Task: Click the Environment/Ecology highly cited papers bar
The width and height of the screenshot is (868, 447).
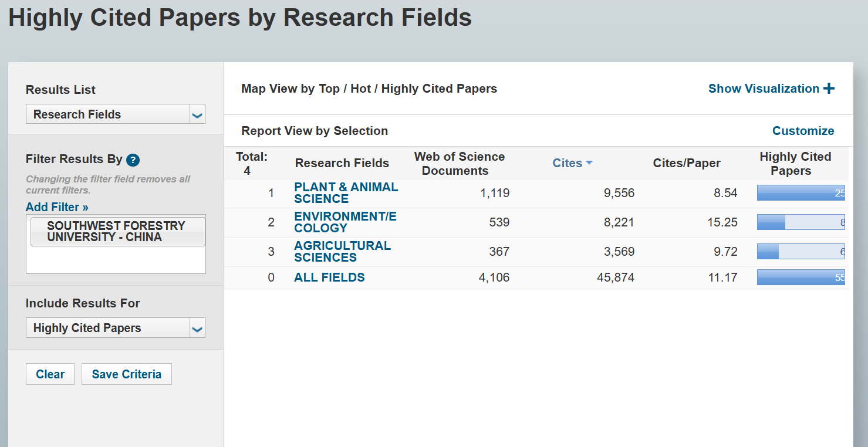Action: [801, 222]
